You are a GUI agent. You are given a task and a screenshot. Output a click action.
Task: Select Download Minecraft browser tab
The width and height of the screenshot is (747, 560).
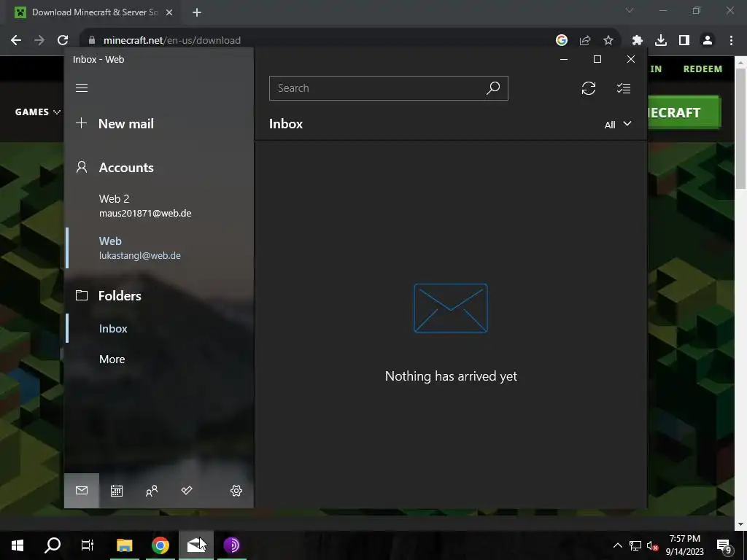pos(94,12)
